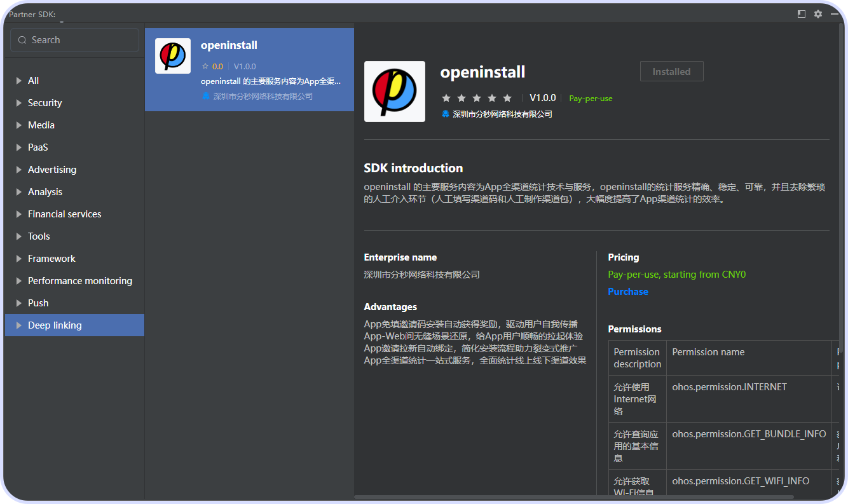Click the Advantages heading

pos(390,307)
